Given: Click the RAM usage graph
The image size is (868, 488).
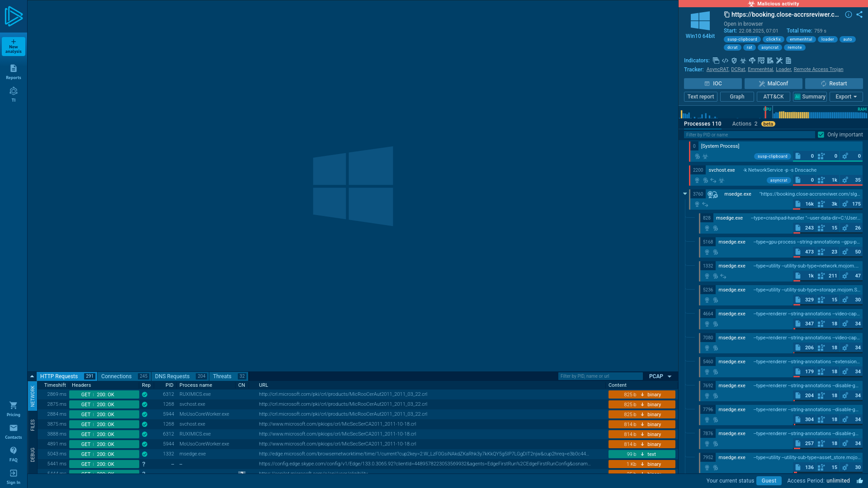Looking at the screenshot, I should click(820, 113).
